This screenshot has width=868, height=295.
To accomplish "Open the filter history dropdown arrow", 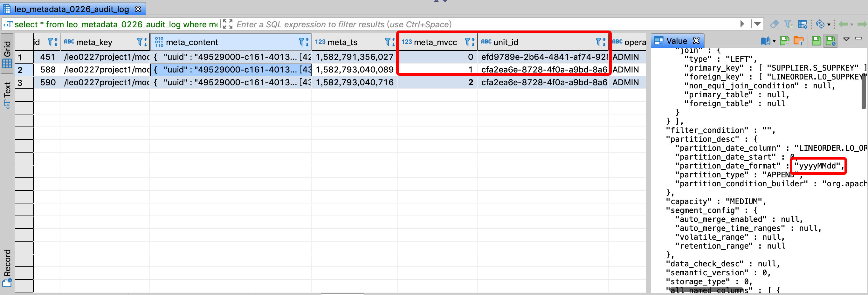I will 757,24.
